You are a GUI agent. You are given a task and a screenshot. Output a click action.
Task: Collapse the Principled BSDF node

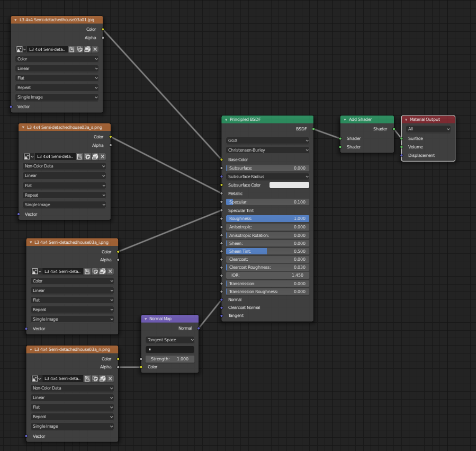(226, 120)
